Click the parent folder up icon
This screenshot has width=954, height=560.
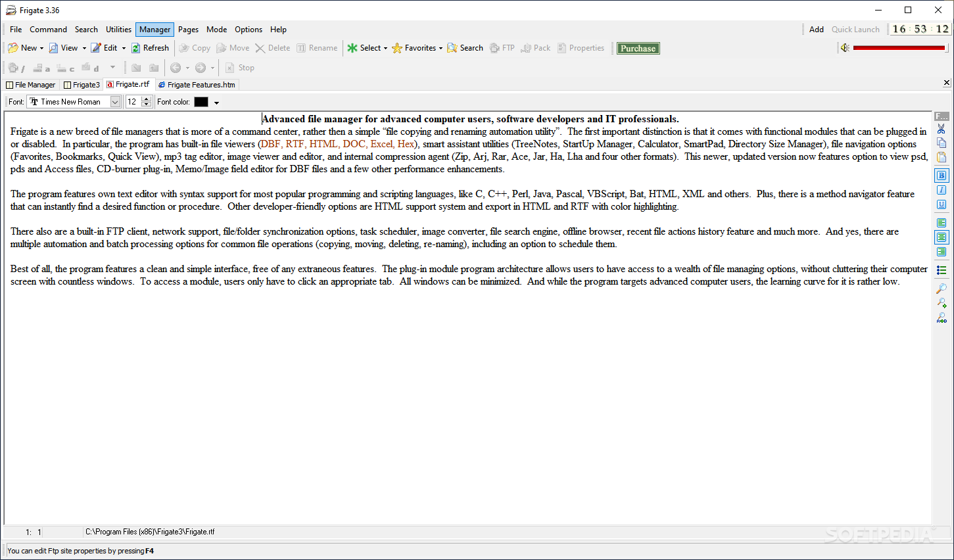154,68
